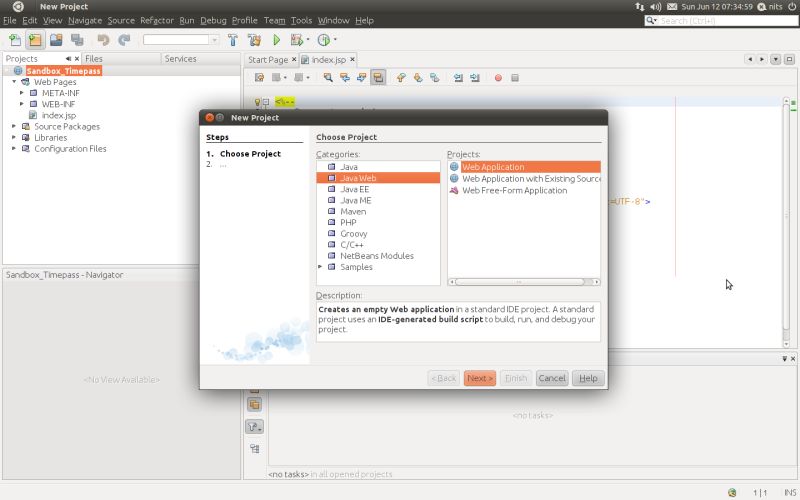Close the index.jsp editor tab
Screen dimensions: 800x500
tap(352, 60)
